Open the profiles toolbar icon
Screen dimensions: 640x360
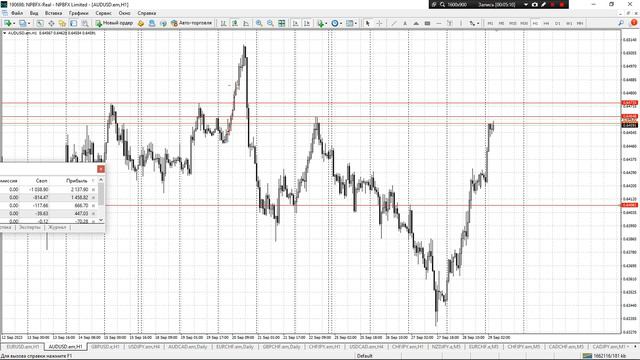pos(23,23)
